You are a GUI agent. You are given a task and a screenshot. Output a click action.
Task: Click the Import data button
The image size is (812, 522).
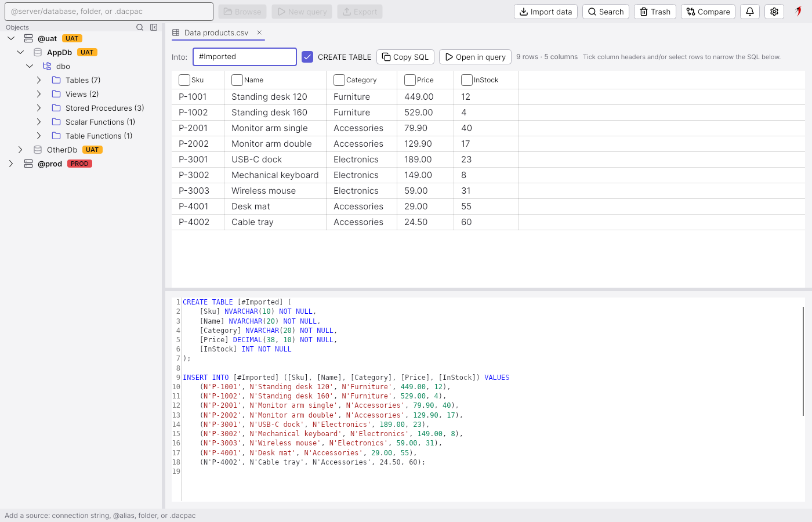(546, 12)
